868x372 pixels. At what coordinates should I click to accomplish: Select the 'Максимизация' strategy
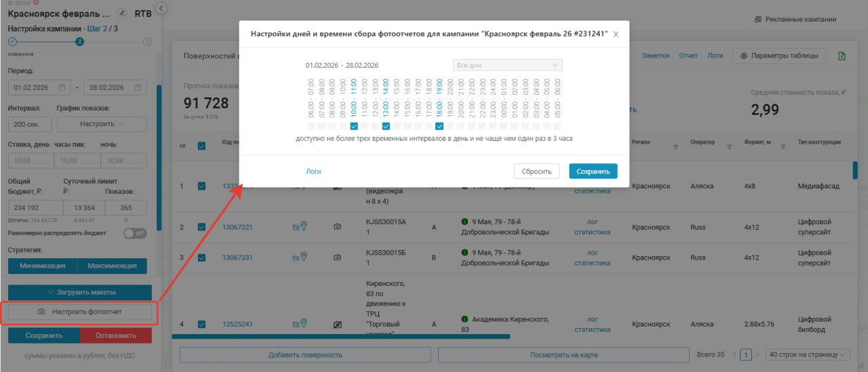tap(112, 266)
